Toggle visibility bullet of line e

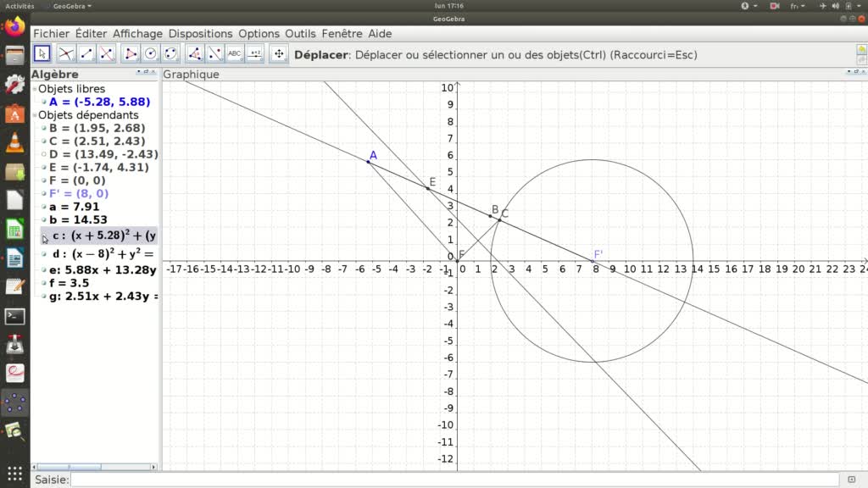pos(44,270)
